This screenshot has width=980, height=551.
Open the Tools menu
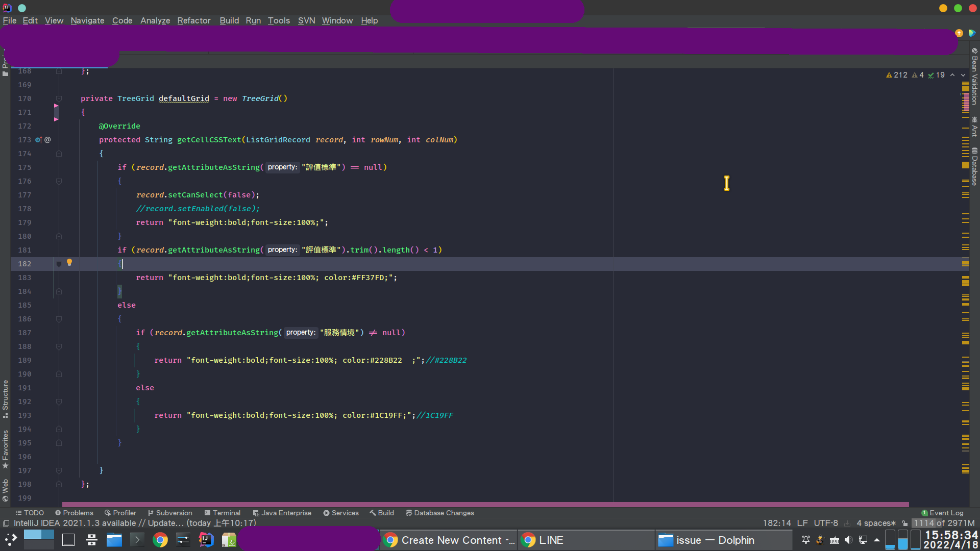279,20
